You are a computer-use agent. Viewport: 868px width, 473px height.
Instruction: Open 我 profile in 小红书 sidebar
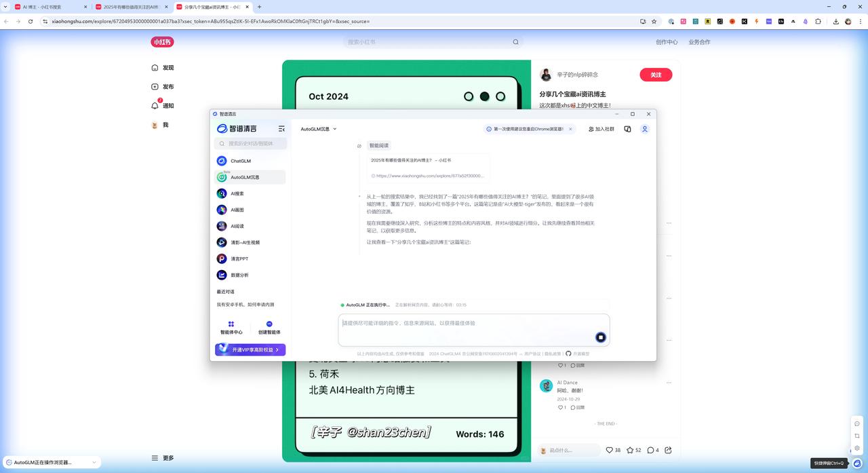coord(160,125)
